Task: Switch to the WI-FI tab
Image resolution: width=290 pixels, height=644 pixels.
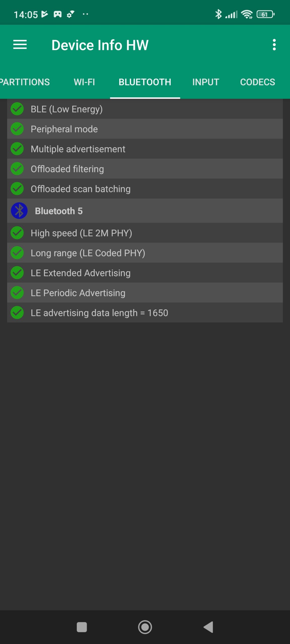Action: click(84, 82)
